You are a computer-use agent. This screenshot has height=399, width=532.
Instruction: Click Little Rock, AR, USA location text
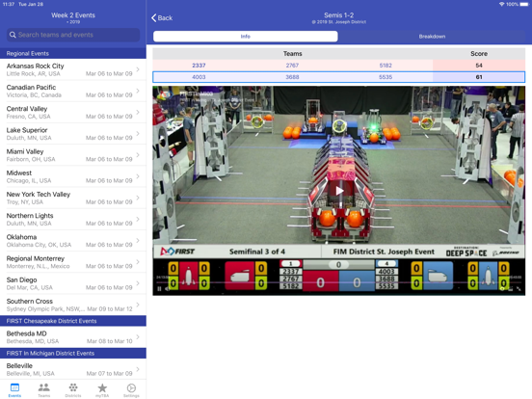[x=33, y=73]
